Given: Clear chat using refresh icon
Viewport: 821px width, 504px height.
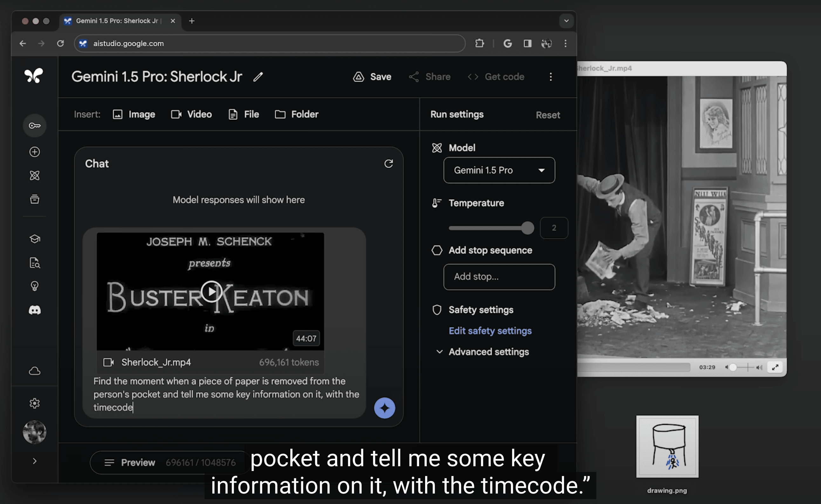Looking at the screenshot, I should pyautogui.click(x=388, y=164).
